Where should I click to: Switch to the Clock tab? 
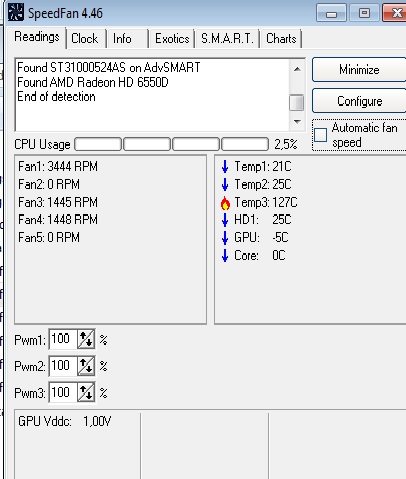point(86,39)
